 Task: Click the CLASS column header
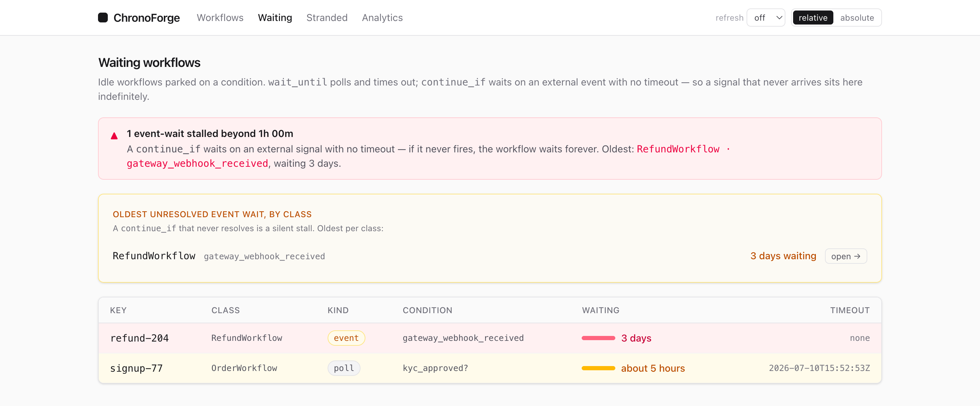(x=225, y=310)
